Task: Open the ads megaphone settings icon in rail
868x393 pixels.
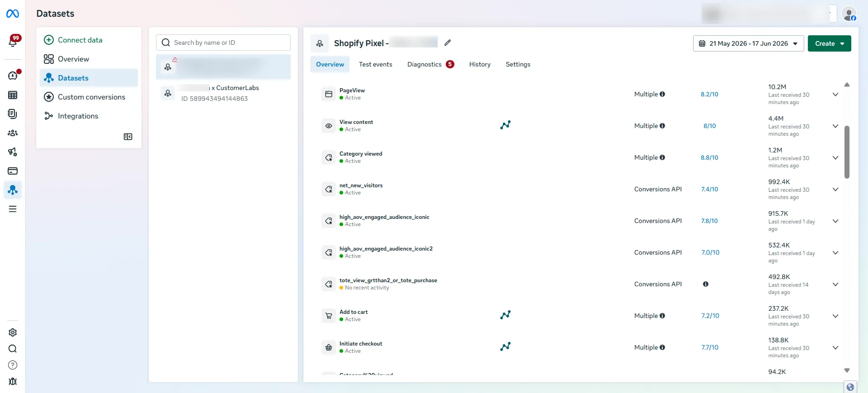Action: point(13,152)
